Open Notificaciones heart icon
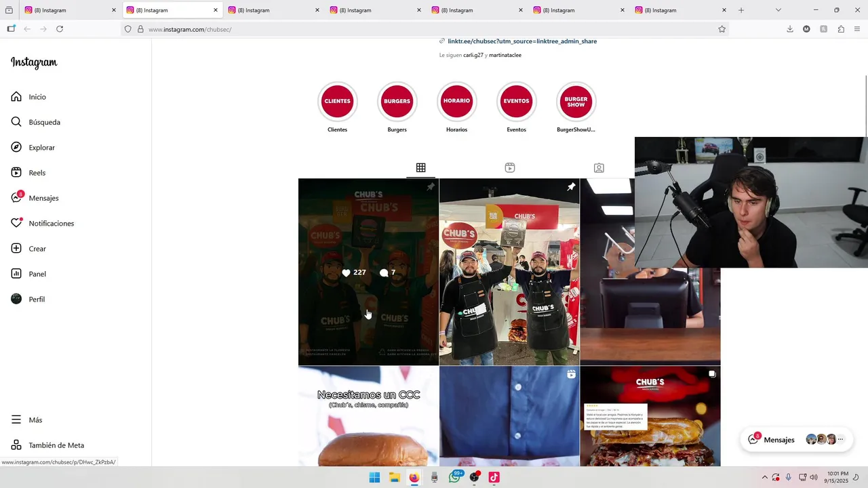Screen dimensions: 868x488 [16, 223]
